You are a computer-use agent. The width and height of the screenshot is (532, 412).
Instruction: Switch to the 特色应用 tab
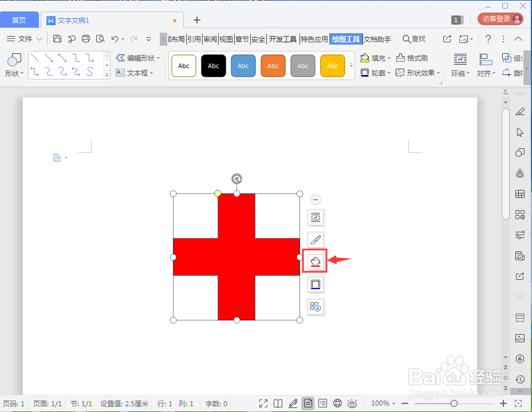tap(314, 39)
